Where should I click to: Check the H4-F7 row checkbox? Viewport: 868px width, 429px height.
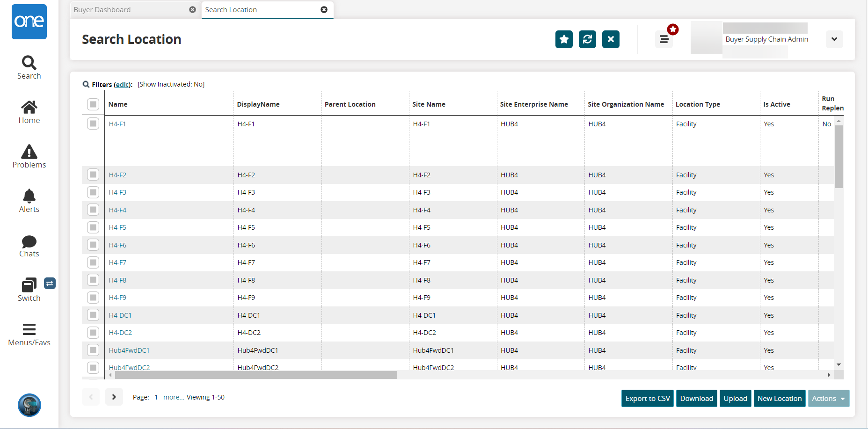tap(93, 262)
